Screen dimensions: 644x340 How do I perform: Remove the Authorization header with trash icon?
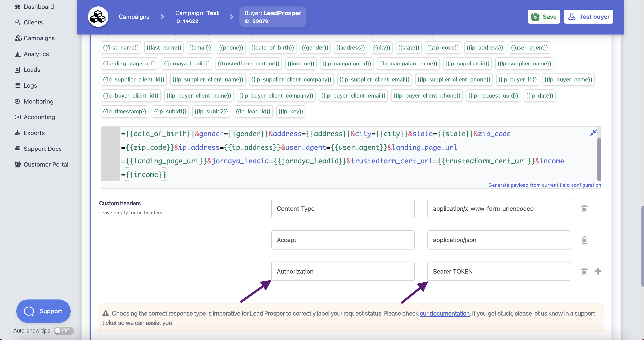point(584,271)
